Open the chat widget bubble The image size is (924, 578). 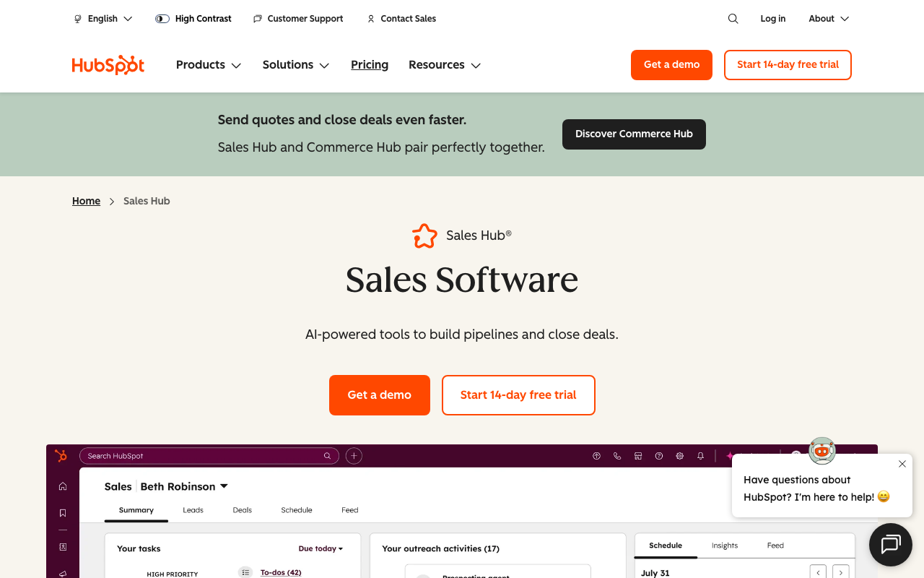click(x=891, y=544)
